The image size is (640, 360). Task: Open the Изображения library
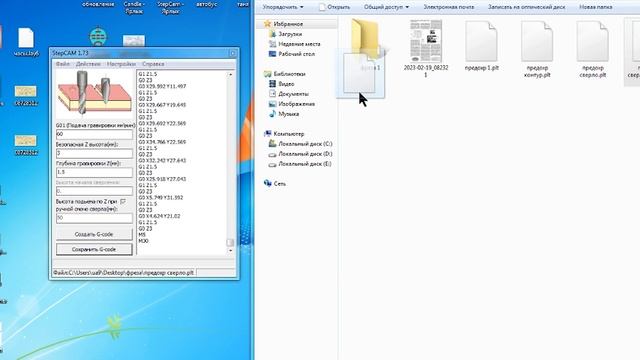296,104
